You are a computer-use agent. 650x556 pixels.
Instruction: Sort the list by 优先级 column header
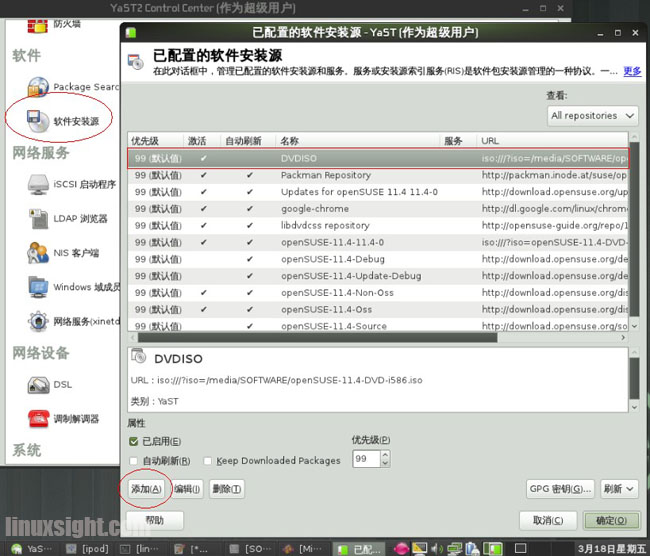pos(155,141)
